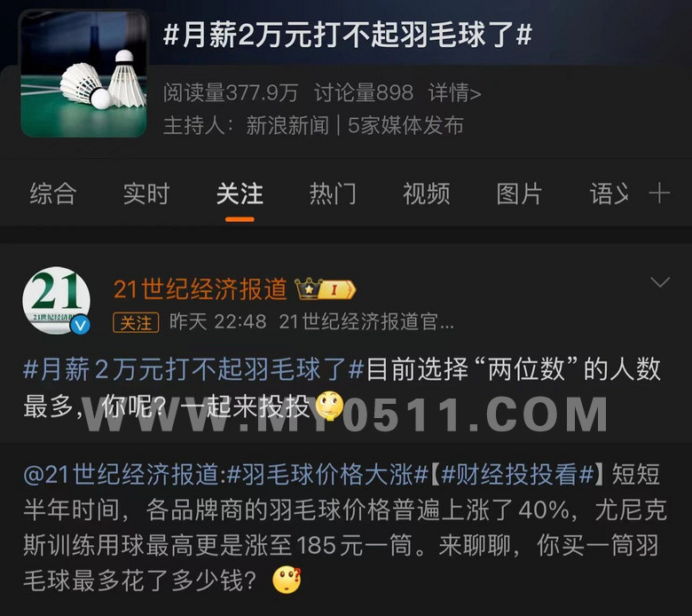
Task: Toggle the orange 关注 follow button
Action: click(136, 322)
